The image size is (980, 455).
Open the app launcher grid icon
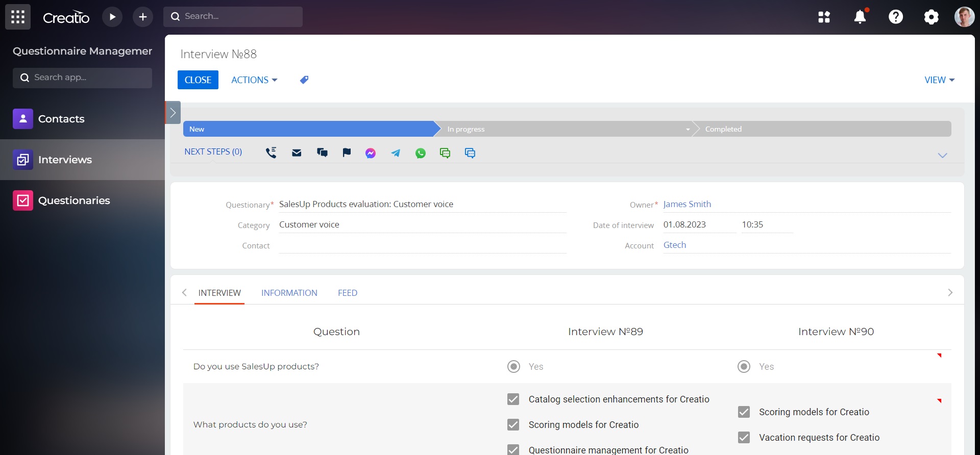point(18,17)
